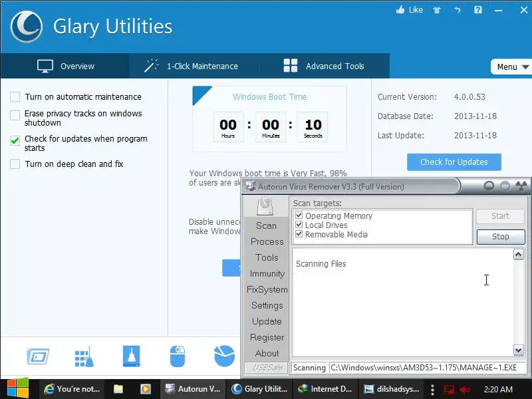This screenshot has width=532, height=399.
Task: Open the help question mark icon
Action: pyautogui.click(x=477, y=10)
